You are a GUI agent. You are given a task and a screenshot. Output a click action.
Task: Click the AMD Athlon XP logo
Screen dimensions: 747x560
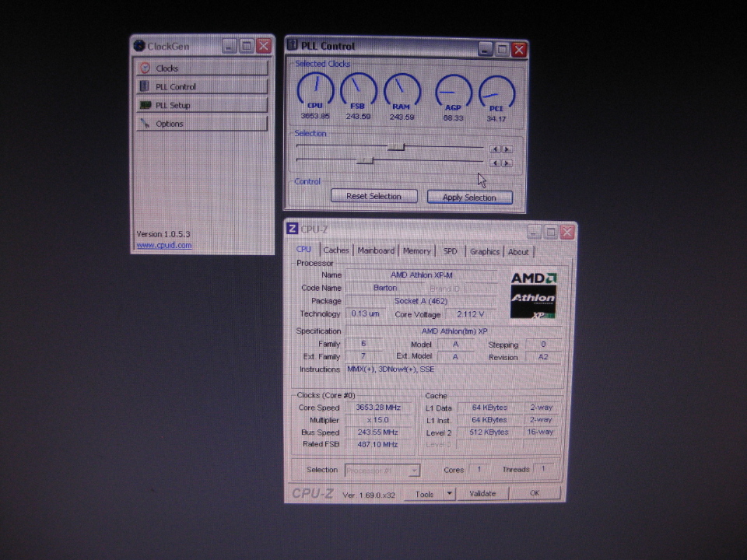(x=533, y=296)
